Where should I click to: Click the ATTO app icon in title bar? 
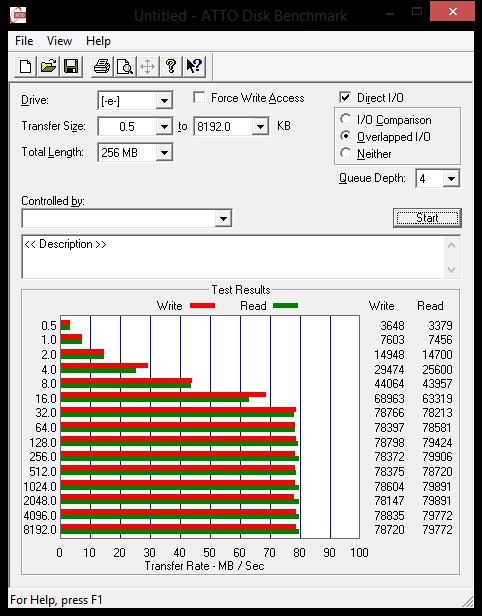[x=18, y=15]
